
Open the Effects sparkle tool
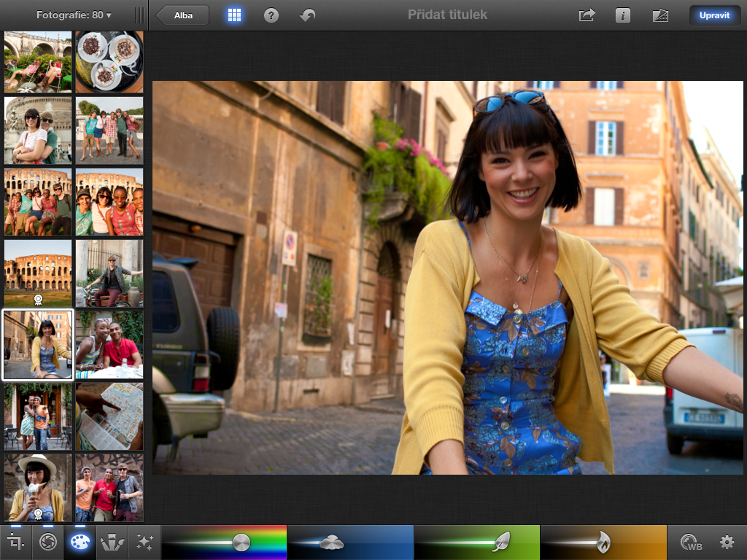click(x=144, y=542)
